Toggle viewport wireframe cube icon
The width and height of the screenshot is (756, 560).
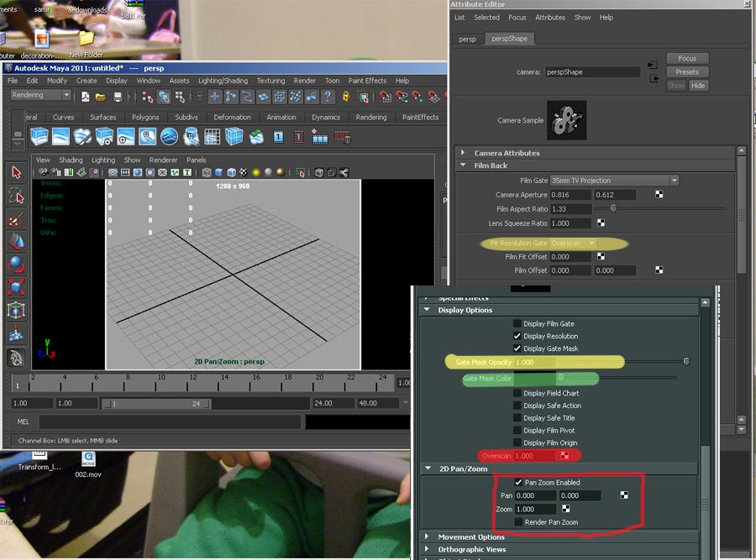coord(207,172)
